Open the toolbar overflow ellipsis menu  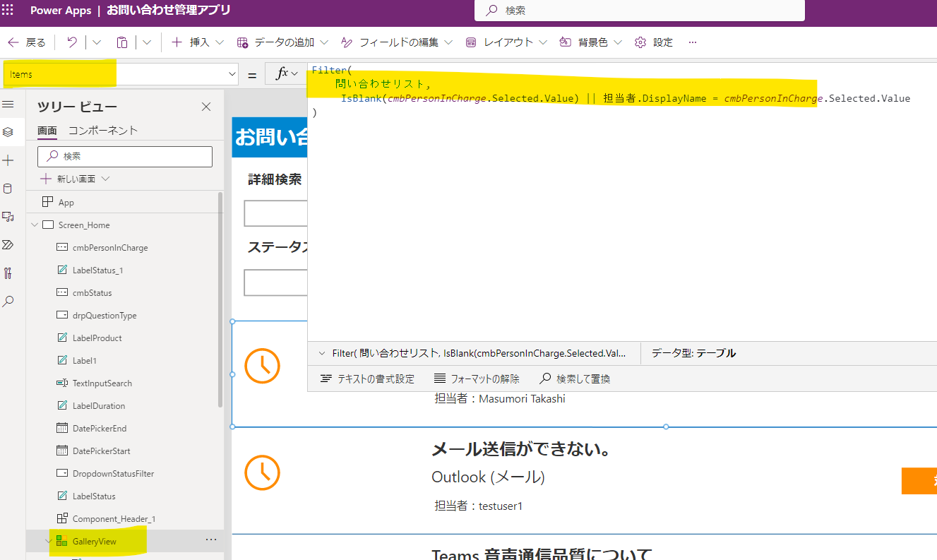[x=693, y=42]
